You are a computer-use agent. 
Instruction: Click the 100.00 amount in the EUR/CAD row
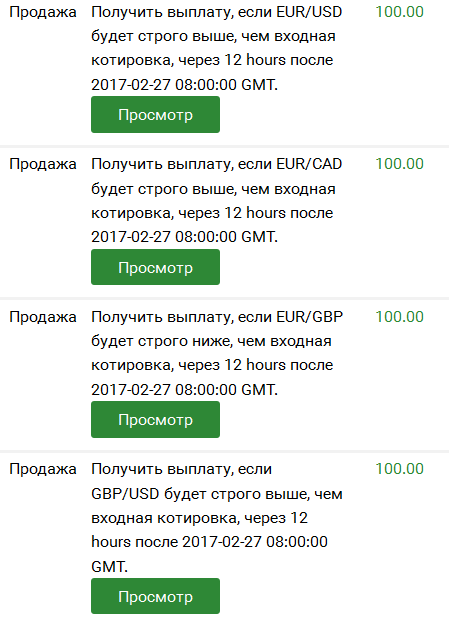pos(400,164)
